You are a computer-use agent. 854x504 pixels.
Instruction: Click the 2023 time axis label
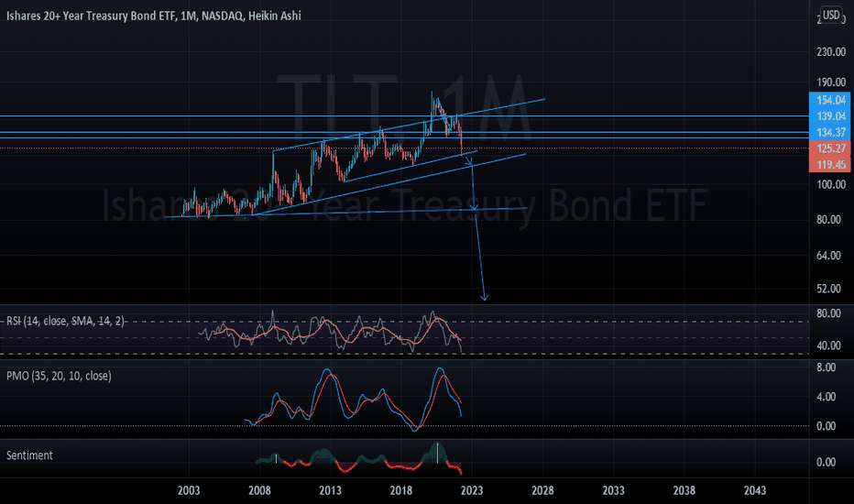(x=472, y=490)
